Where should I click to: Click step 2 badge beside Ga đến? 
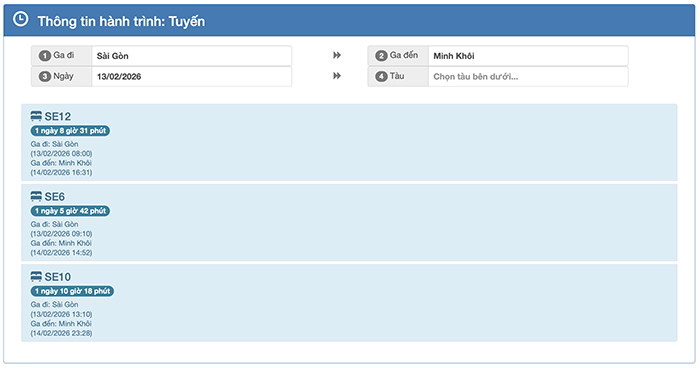point(381,56)
